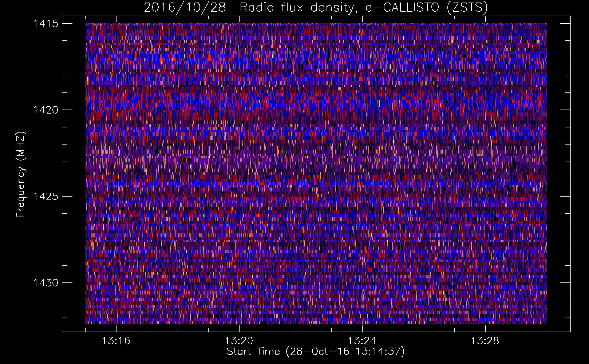This screenshot has height=364, width=589.
Task: Click the '1425' frequency axis label
Action: (46, 197)
